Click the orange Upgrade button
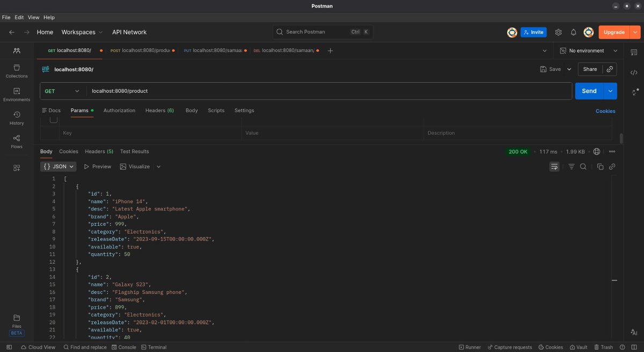644x352 pixels. tap(614, 32)
